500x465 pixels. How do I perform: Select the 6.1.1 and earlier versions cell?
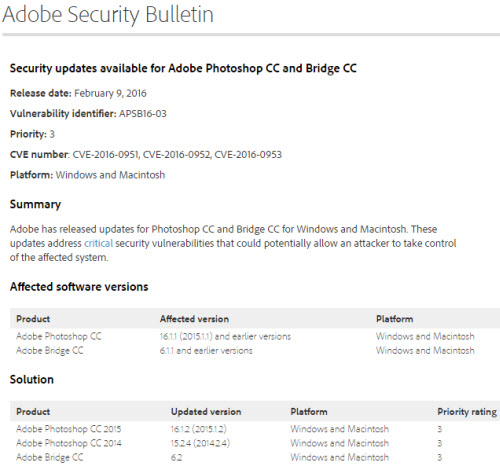[206, 351]
